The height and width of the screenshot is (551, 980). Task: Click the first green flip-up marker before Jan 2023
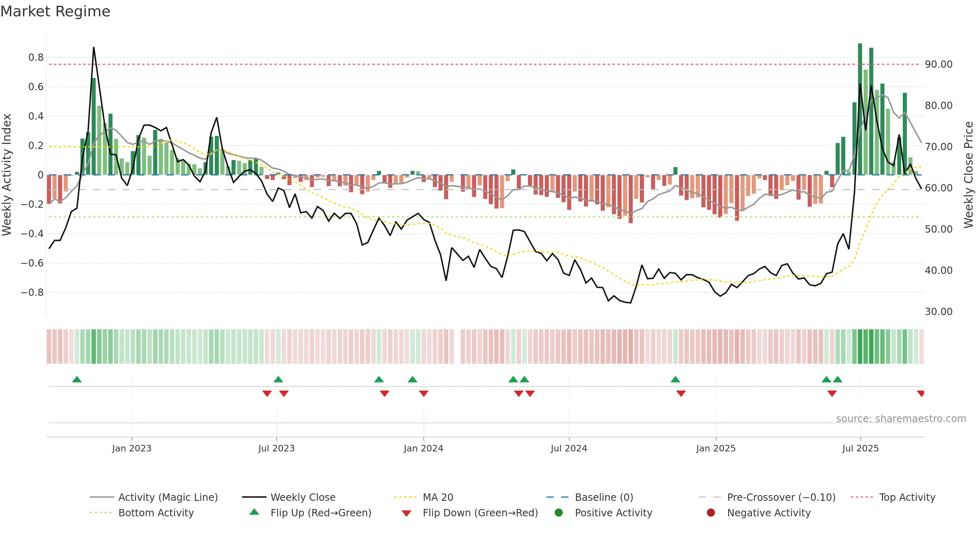(x=77, y=380)
